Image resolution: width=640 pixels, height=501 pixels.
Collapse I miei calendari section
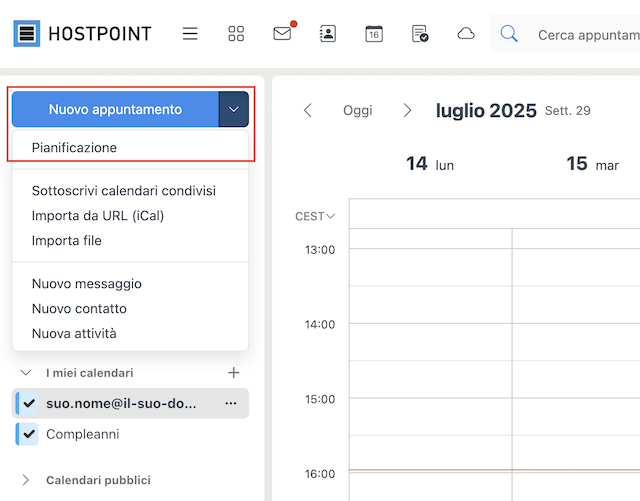26,372
